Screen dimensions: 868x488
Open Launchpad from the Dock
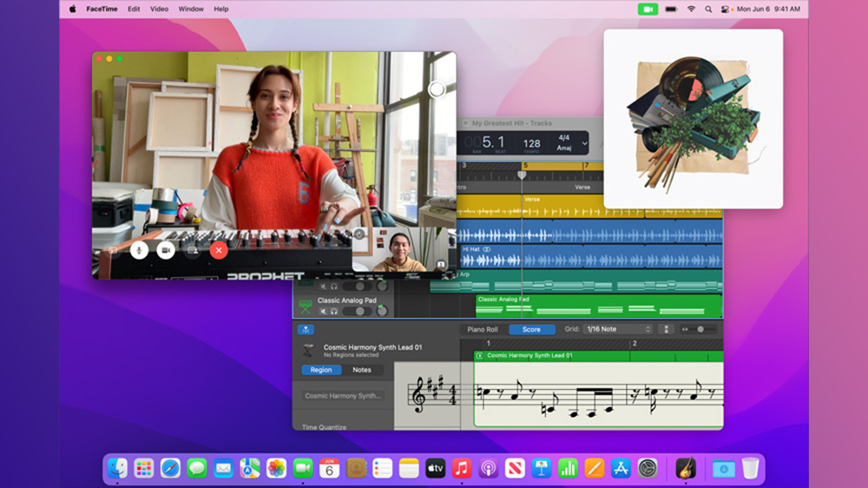pyautogui.click(x=144, y=469)
